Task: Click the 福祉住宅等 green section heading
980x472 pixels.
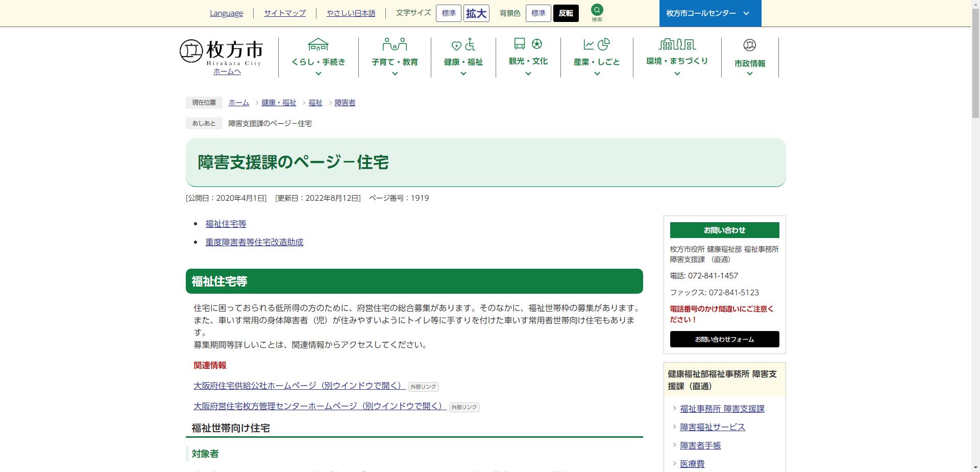Action: [414, 281]
